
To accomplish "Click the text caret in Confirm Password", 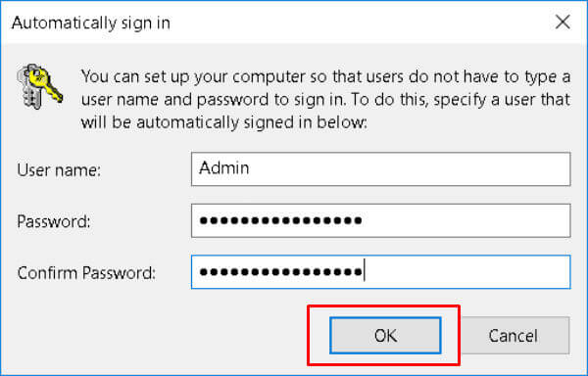I will [x=365, y=271].
